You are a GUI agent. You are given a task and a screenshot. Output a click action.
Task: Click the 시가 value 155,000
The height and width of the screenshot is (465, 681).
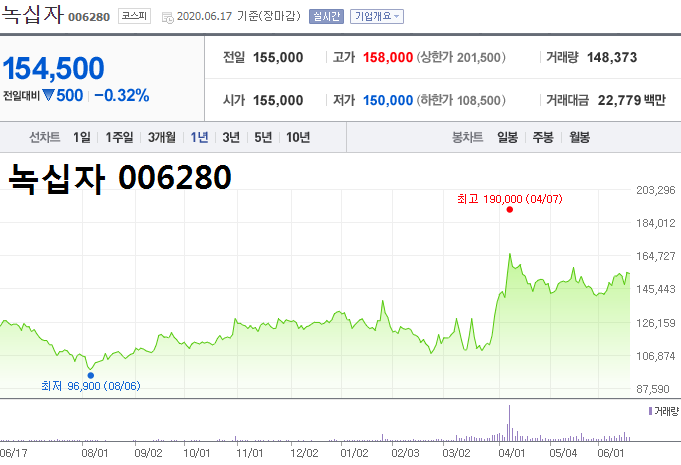pos(278,100)
